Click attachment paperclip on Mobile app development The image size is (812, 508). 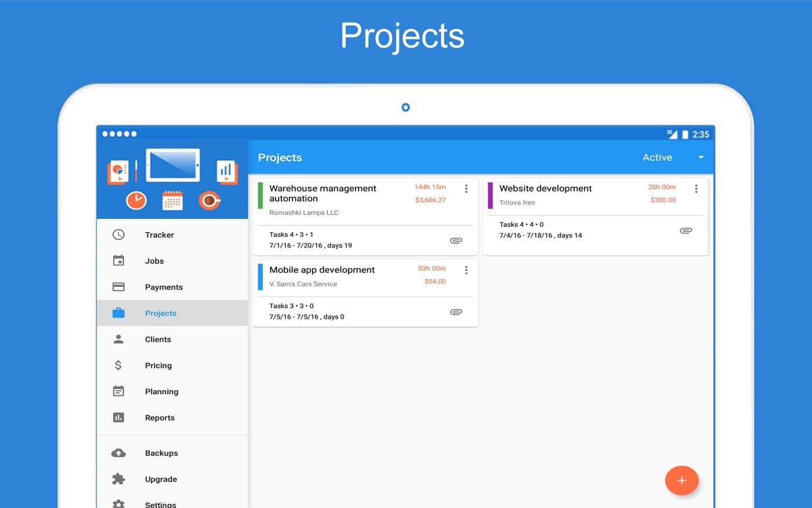click(x=456, y=312)
